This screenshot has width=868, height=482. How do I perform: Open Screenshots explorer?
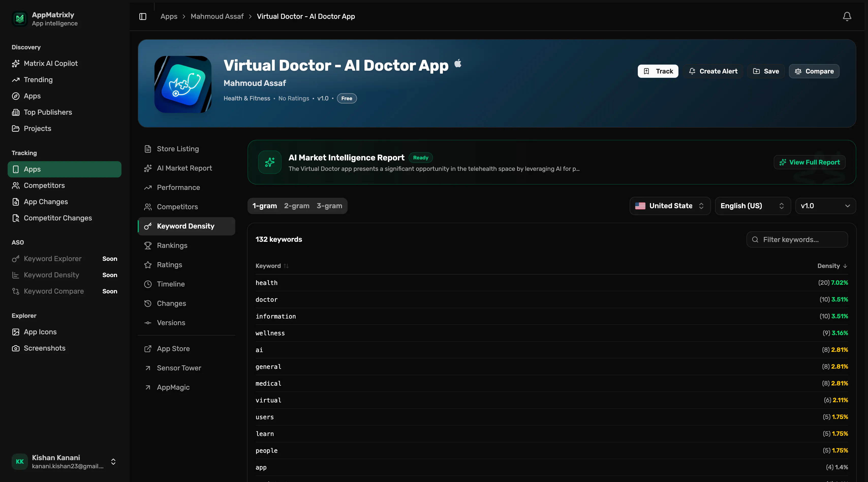click(64, 348)
